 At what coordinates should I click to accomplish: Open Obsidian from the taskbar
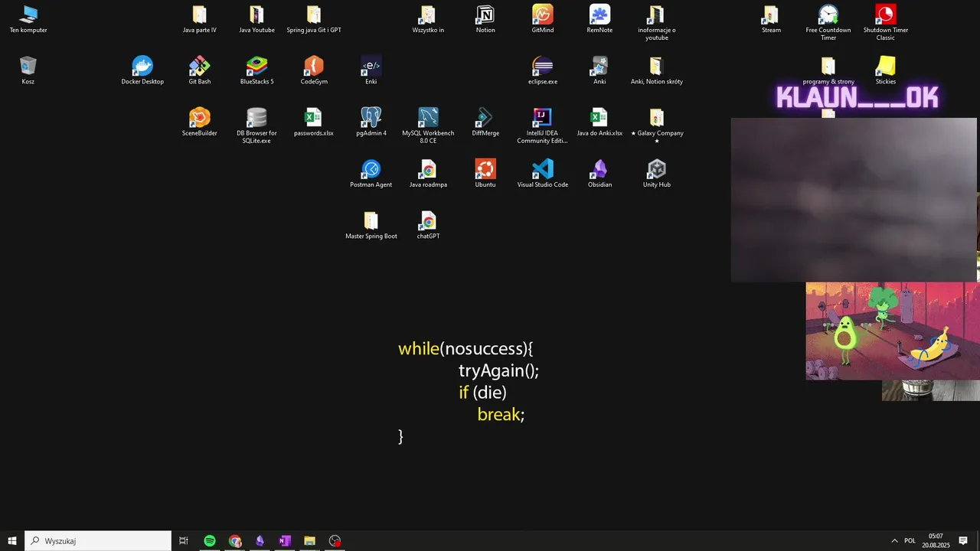[260, 541]
